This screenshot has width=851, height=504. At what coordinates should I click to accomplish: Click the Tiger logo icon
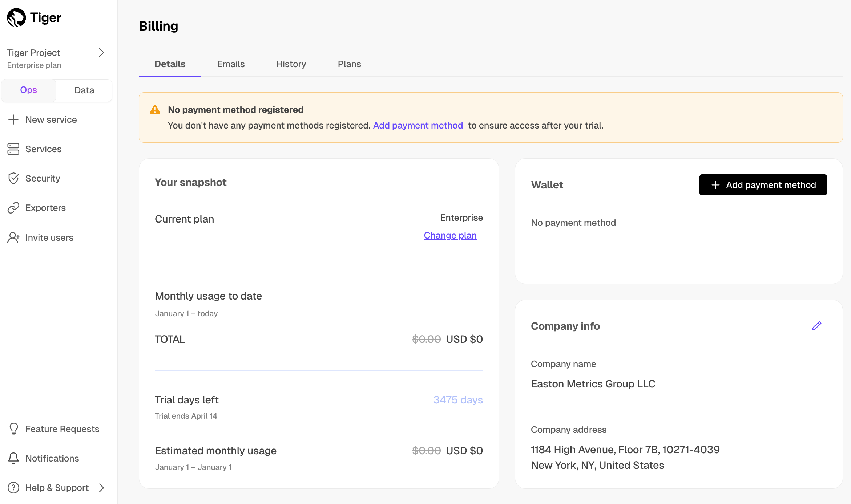pos(16,17)
